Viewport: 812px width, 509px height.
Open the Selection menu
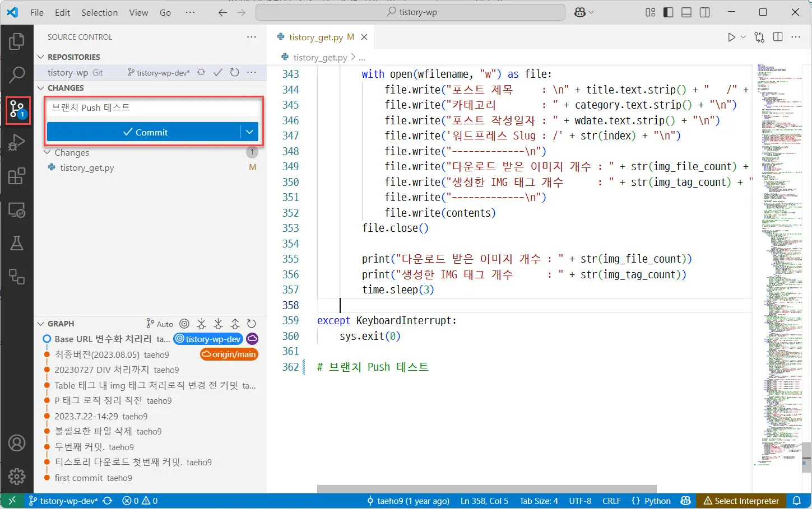[99, 12]
